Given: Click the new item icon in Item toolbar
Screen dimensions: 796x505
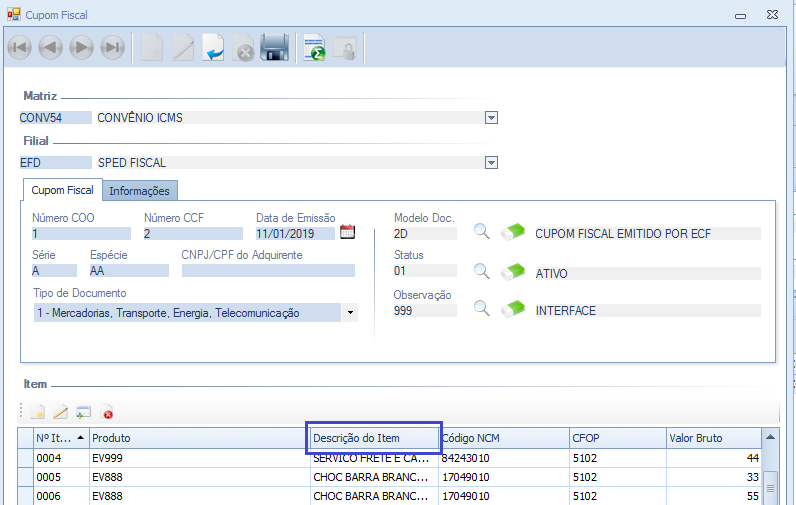Looking at the screenshot, I should click(x=38, y=411).
